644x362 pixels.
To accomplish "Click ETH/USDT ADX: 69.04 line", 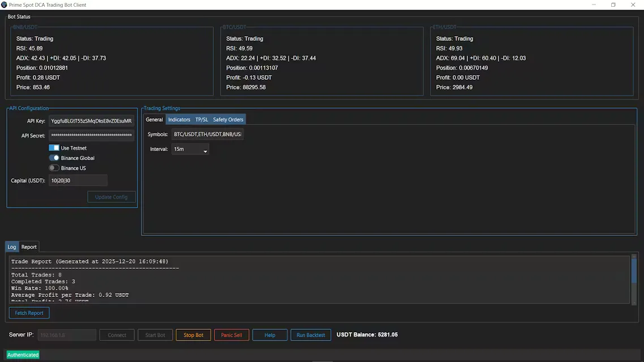I will (481, 58).
